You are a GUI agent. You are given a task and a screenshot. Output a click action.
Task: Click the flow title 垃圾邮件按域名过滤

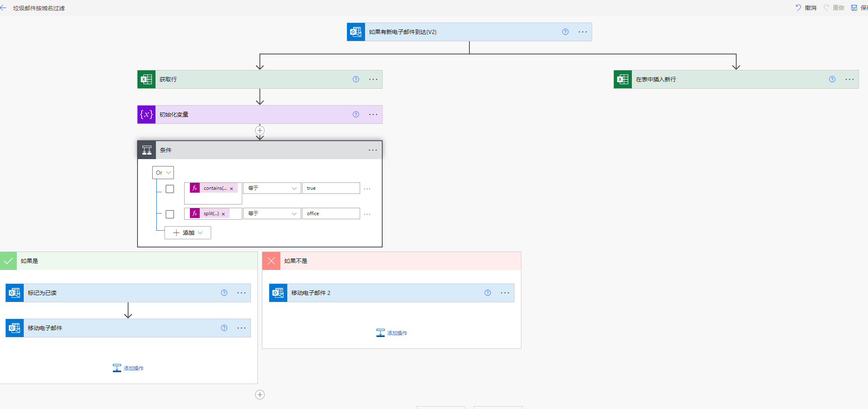[39, 8]
